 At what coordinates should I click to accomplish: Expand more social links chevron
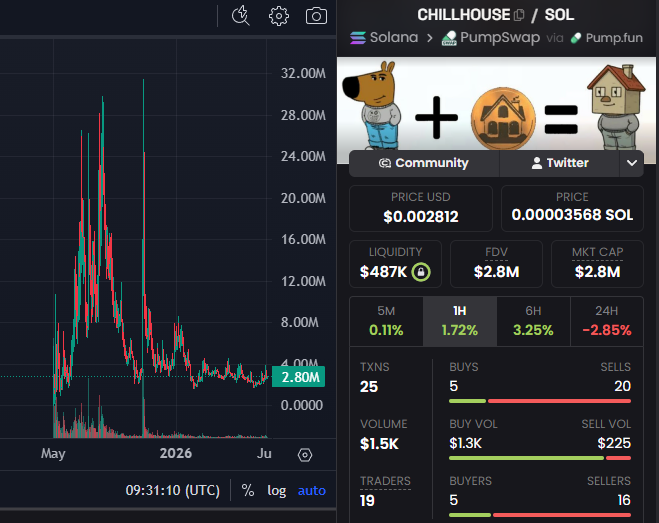(632, 163)
